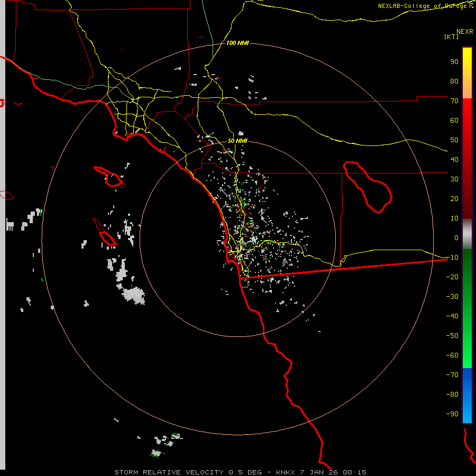Click the positive 70 scale label
Viewport: 476px width, 476px height.
coord(454,101)
